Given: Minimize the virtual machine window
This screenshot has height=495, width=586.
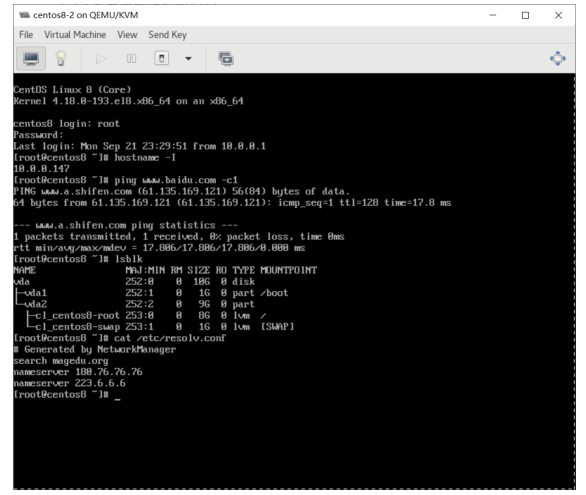Looking at the screenshot, I should point(493,15).
